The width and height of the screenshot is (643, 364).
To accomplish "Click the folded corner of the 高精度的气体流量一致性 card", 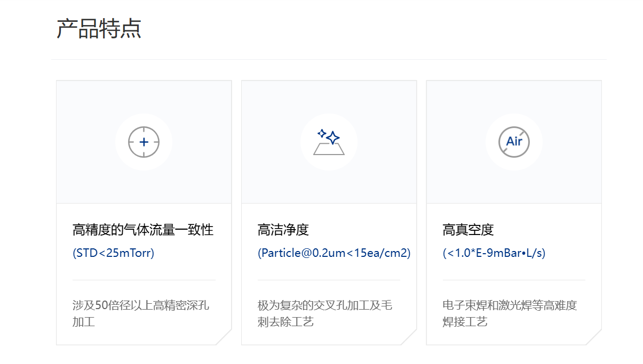I will click(x=224, y=337).
